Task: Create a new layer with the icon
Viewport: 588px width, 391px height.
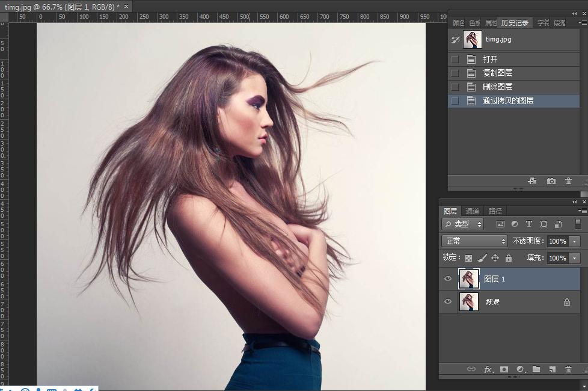Action: point(552,369)
